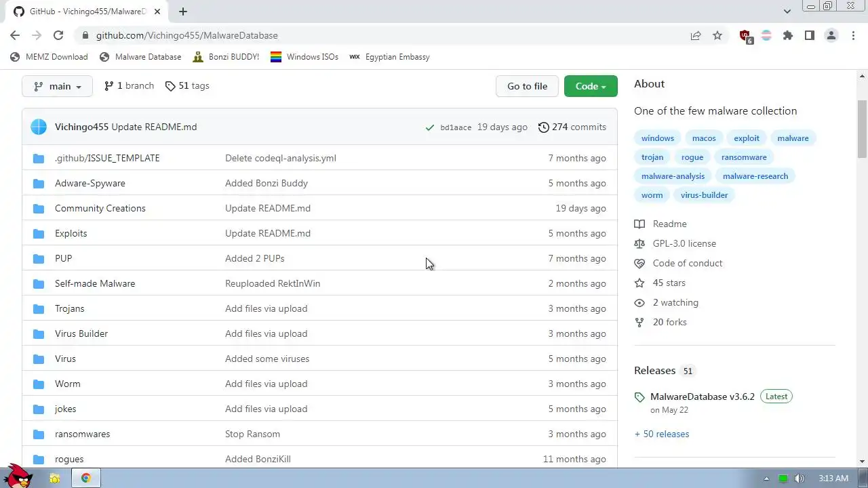The height and width of the screenshot is (488, 868).
Task: Open a new browser tab
Action: coord(183,12)
